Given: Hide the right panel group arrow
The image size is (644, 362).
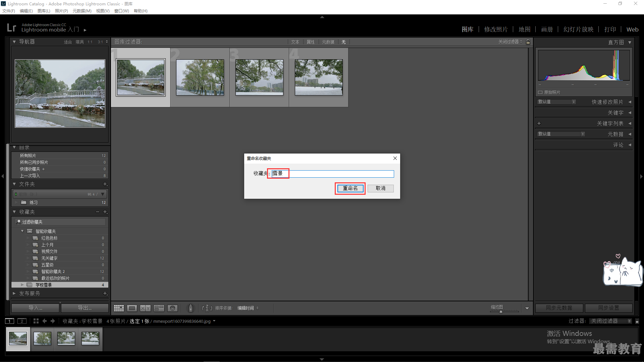Looking at the screenshot, I should (641, 176).
